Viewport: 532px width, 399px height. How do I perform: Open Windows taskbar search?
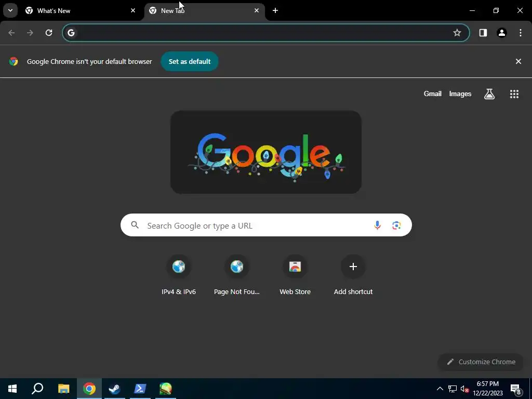(37, 389)
